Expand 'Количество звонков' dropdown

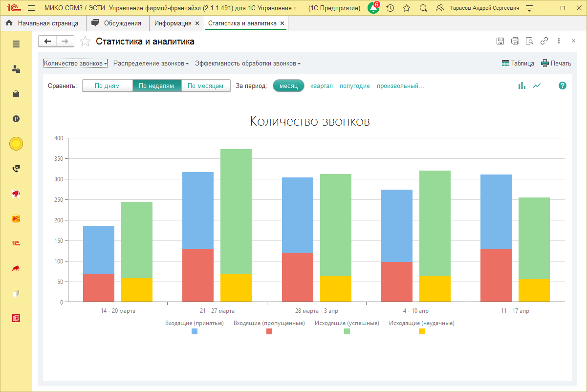click(x=75, y=63)
